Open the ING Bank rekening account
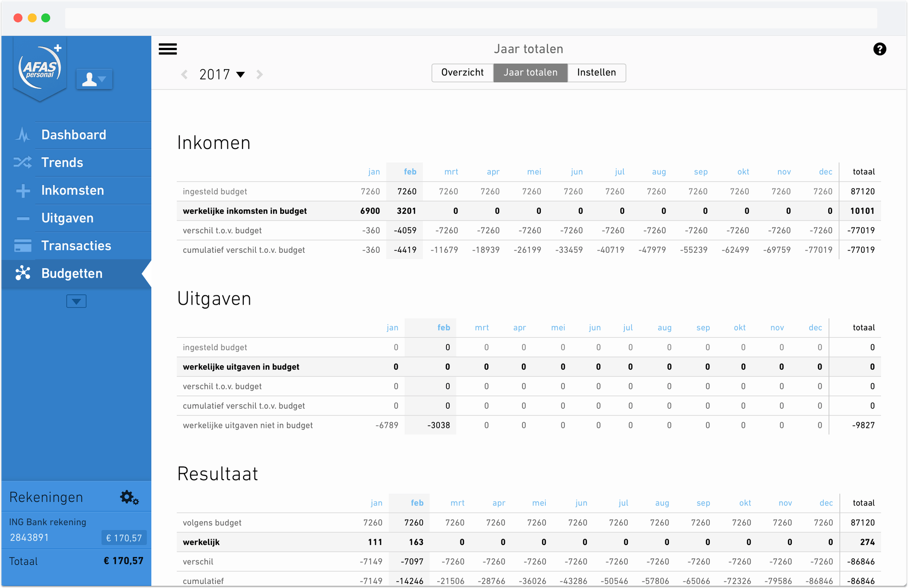This screenshot has height=588, width=908. click(x=47, y=522)
